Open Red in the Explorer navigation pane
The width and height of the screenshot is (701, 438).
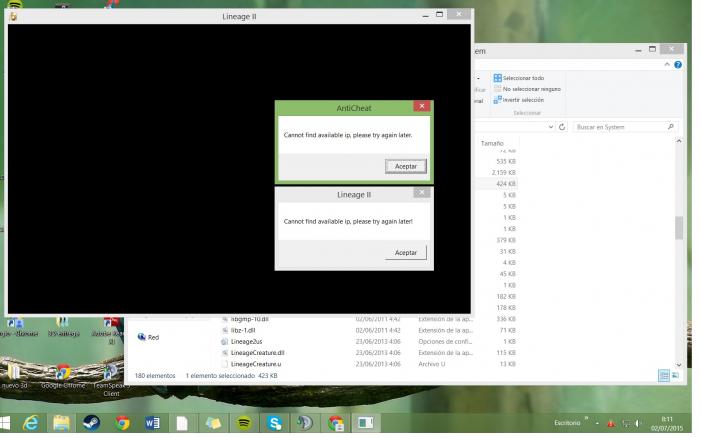[x=148, y=337]
